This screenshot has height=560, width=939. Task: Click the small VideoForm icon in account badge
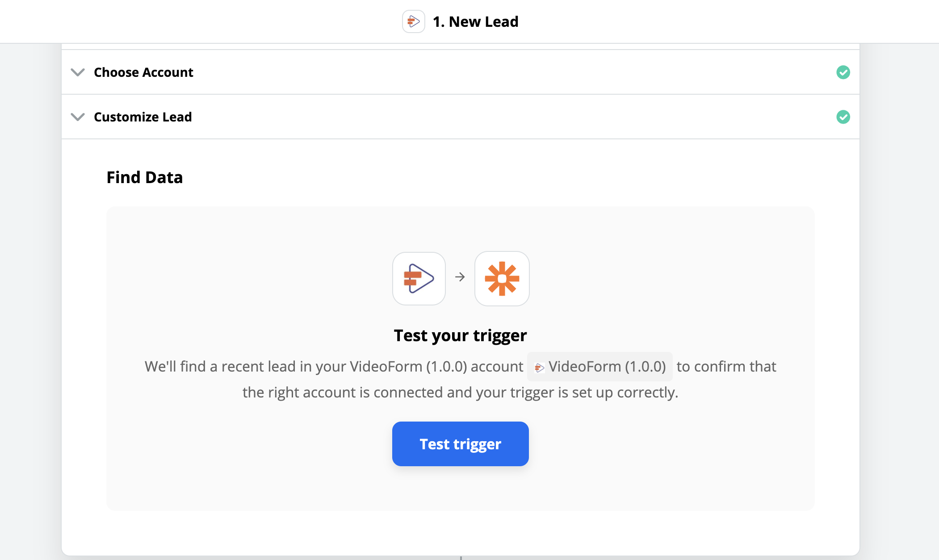pyautogui.click(x=539, y=368)
